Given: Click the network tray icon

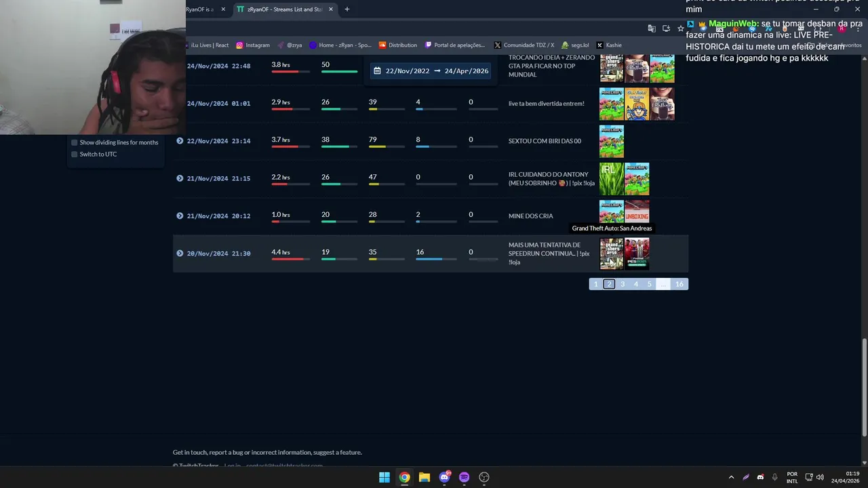Looking at the screenshot, I should coord(809,477).
